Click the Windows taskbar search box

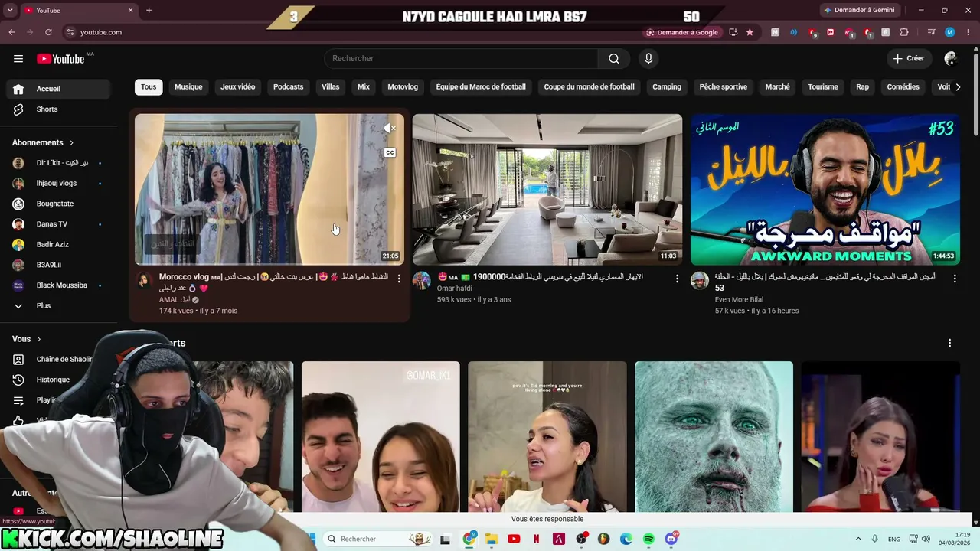pos(377,539)
